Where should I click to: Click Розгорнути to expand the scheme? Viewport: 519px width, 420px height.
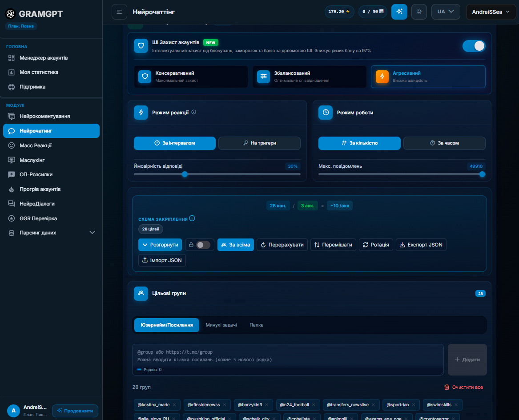[160, 245]
